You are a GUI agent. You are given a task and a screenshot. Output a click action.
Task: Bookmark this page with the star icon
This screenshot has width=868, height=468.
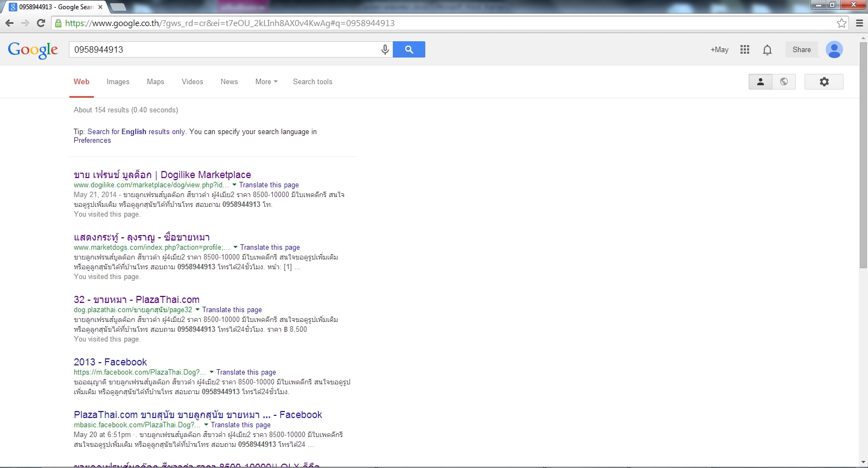841,23
